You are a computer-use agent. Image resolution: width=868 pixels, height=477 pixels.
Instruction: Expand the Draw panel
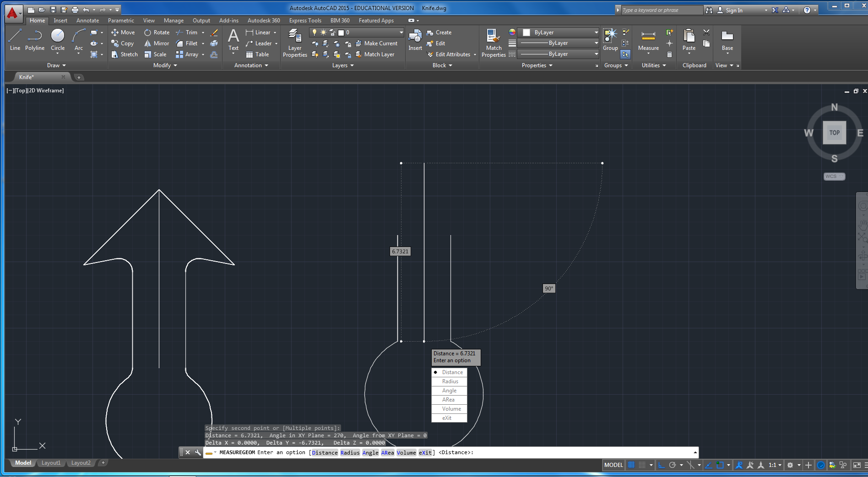56,65
